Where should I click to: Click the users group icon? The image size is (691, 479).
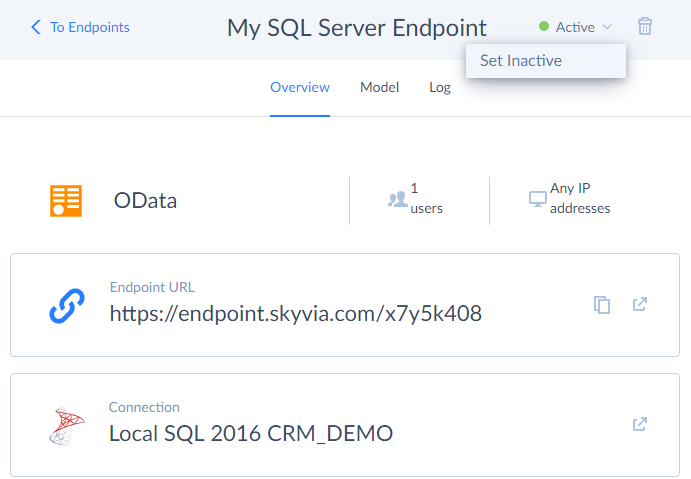click(398, 199)
